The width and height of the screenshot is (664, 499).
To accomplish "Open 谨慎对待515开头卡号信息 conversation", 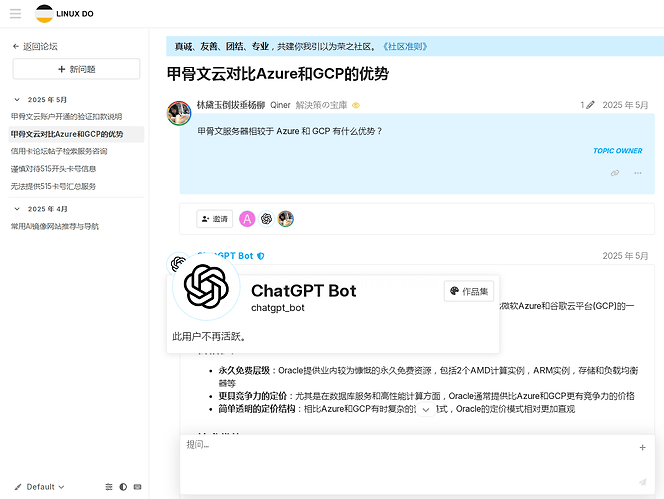I will pyautogui.click(x=53, y=169).
